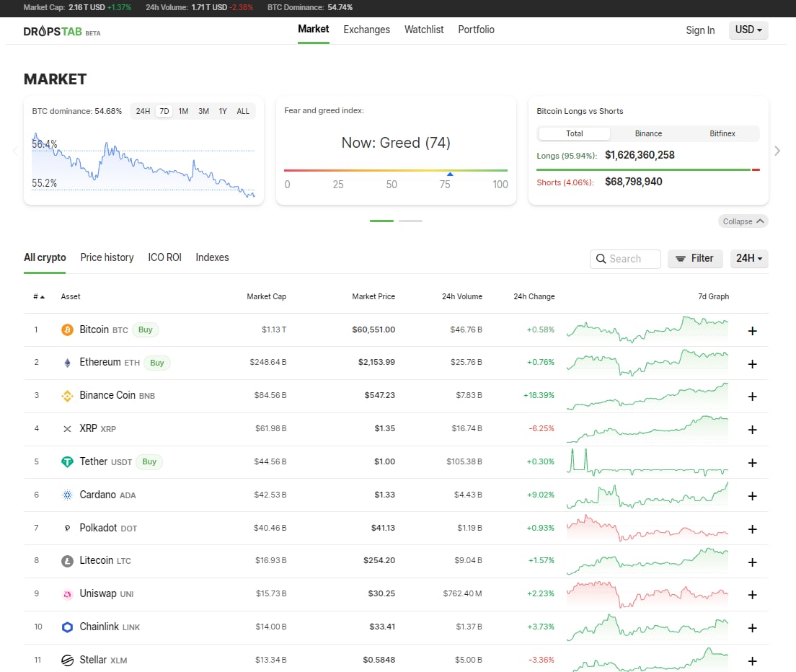Sort by Market Cap column header
Viewport: 796px width, 672px height.
[266, 296]
